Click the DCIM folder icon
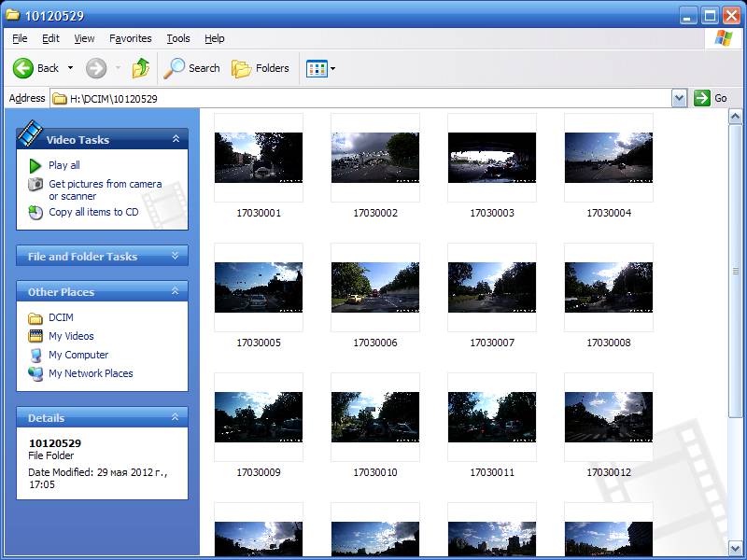 pos(35,317)
